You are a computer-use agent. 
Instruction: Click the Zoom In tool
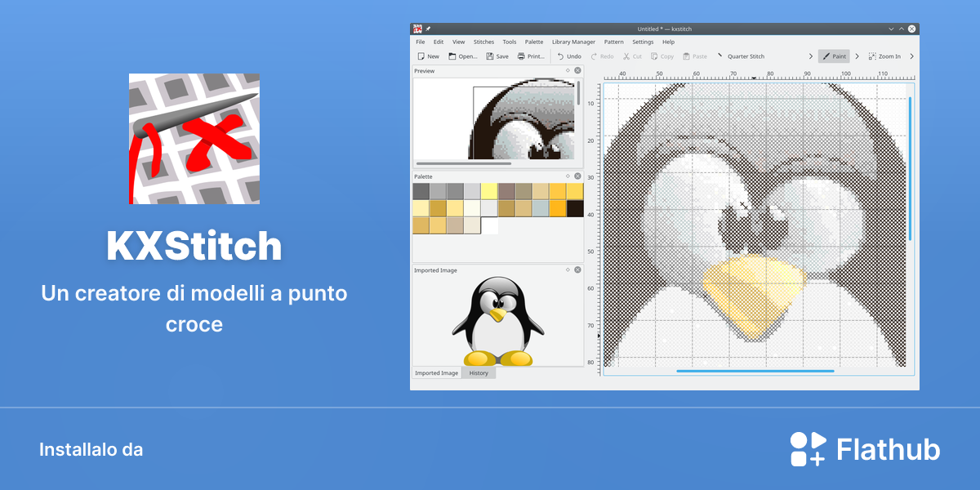pyautogui.click(x=884, y=56)
